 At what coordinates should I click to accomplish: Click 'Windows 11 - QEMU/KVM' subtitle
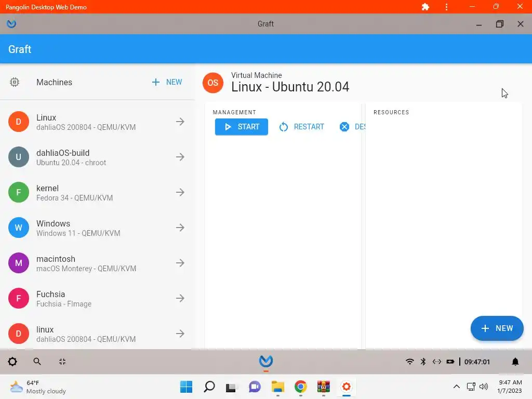pos(78,233)
